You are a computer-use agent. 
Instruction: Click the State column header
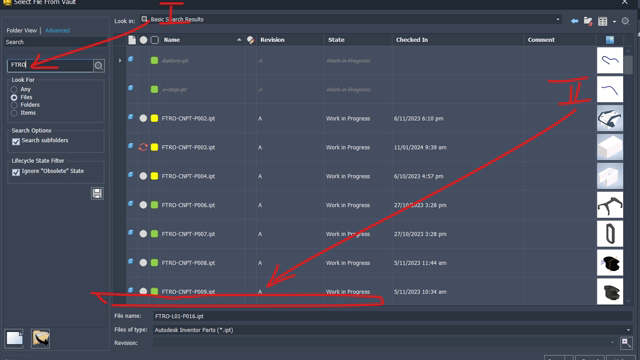click(336, 40)
